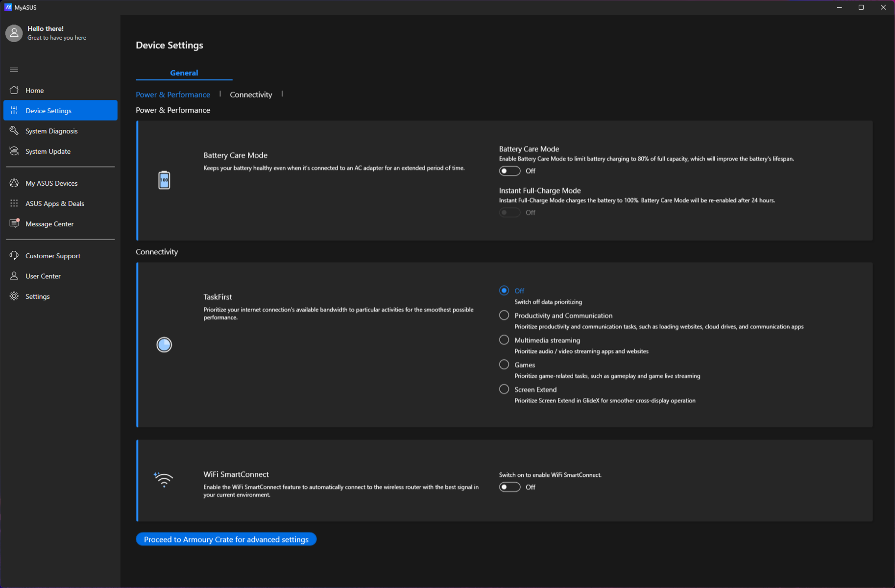The height and width of the screenshot is (588, 895).
Task: Open ASUS Apps & Deals grid icon
Action: tap(14, 203)
